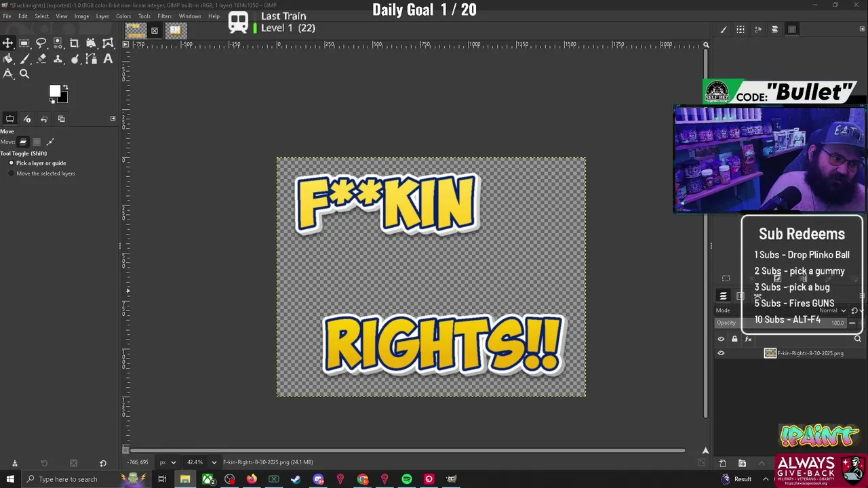Open the Fonts dock tab

point(757,29)
